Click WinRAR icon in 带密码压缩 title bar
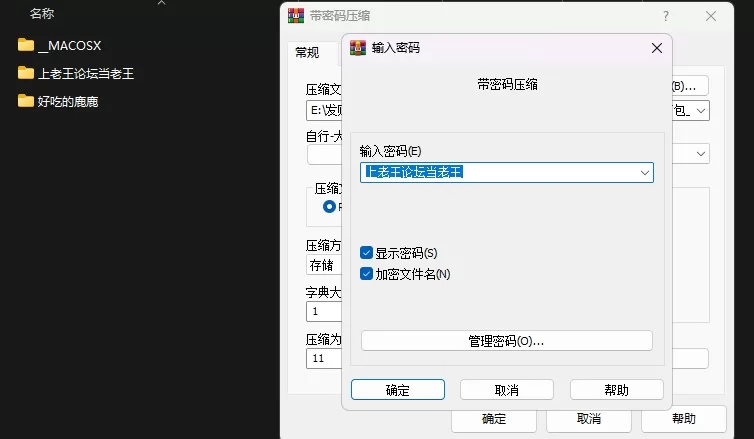The height and width of the screenshot is (439, 754). 296,16
